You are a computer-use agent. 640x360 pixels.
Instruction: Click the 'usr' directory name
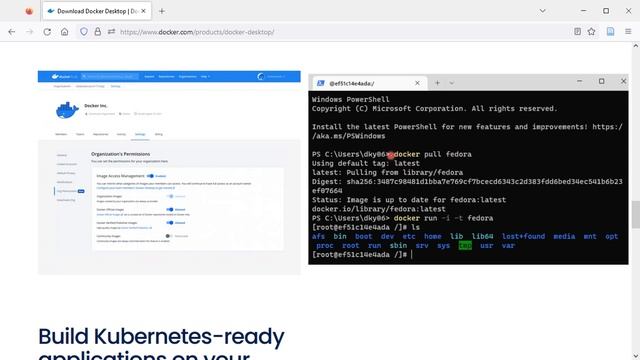coord(487,246)
